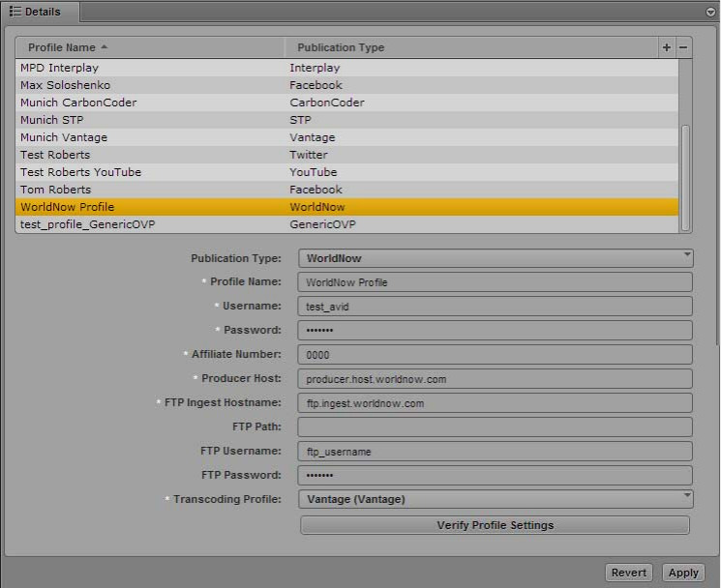721x588 pixels.
Task: Click the Publication Type column header
Action: click(341, 47)
